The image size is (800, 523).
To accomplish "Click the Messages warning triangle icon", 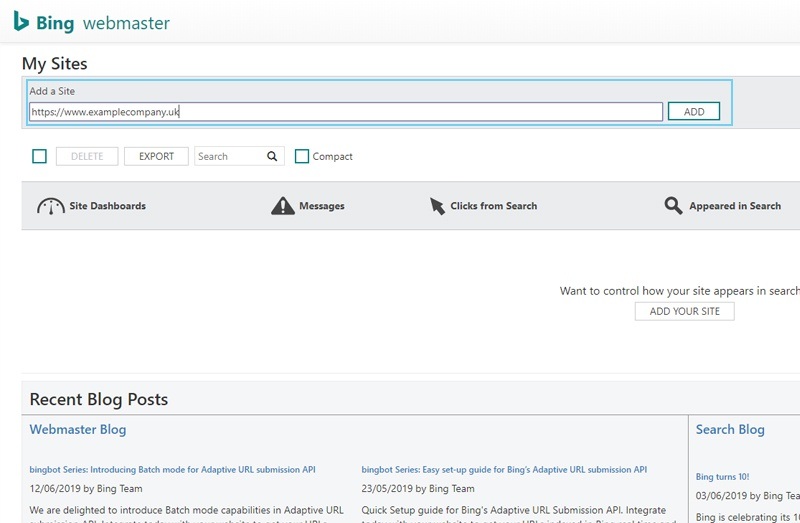I will tap(283, 206).
